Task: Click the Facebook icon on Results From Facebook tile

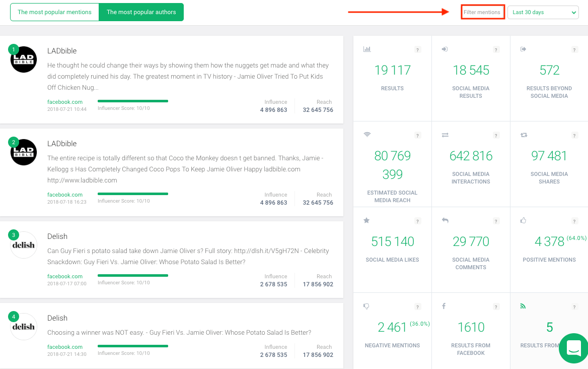Action: pyautogui.click(x=444, y=306)
